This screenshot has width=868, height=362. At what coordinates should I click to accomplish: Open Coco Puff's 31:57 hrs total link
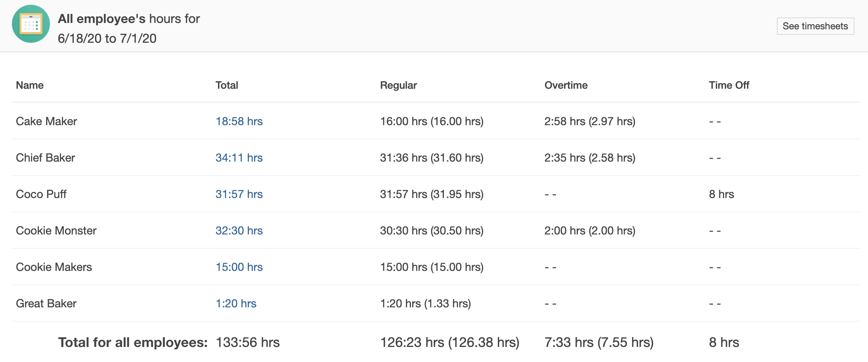point(239,194)
